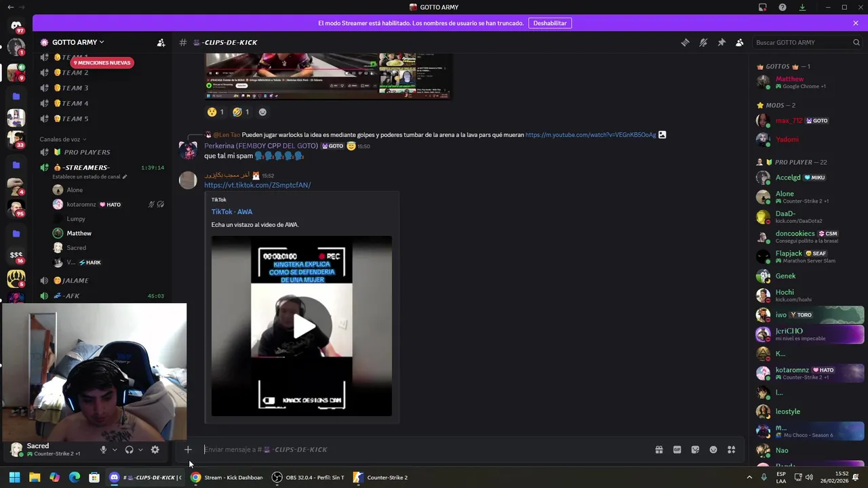868x488 pixels.
Task: Open the gift icon in message bar
Action: point(659,449)
